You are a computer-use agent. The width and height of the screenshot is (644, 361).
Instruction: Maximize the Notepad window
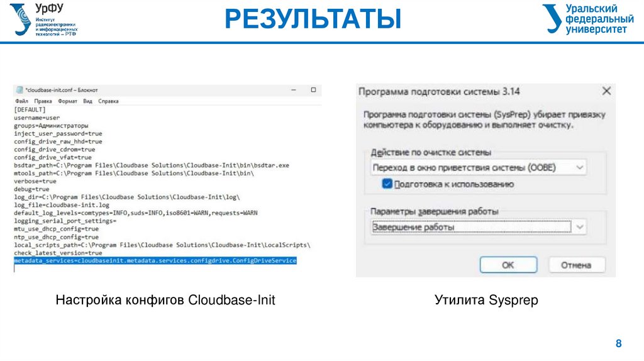[x=313, y=90]
